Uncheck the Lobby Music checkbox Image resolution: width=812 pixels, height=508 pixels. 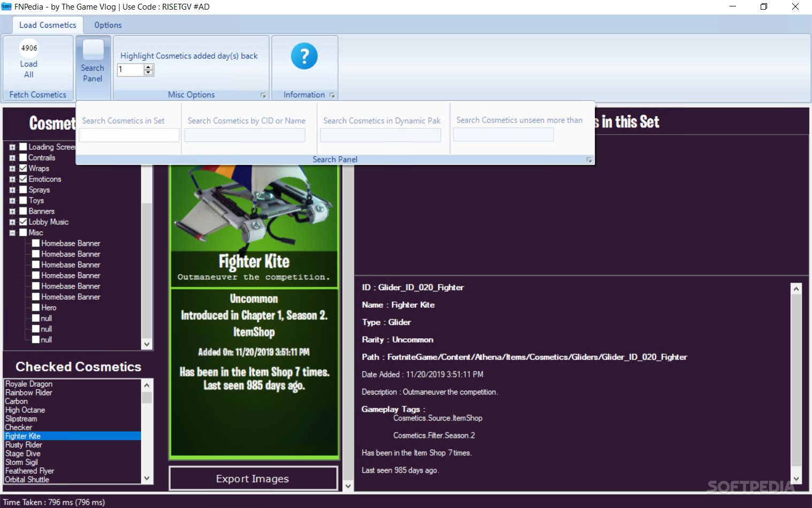coord(23,222)
